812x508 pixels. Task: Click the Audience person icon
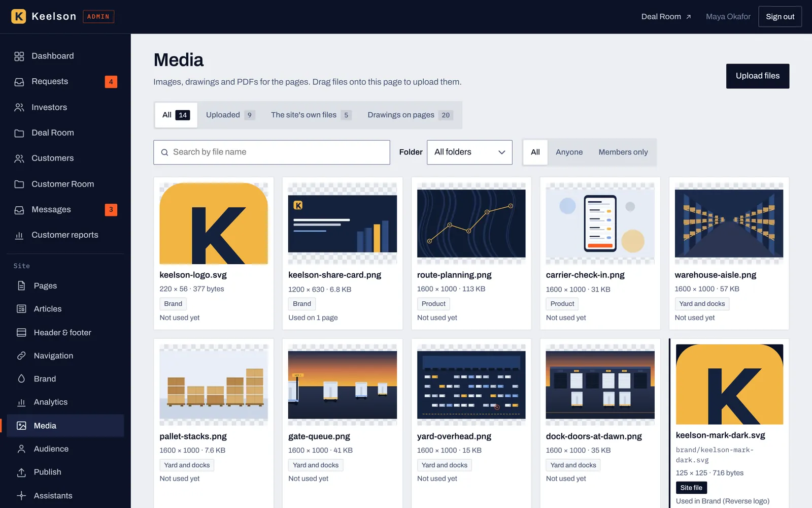pos(21,449)
